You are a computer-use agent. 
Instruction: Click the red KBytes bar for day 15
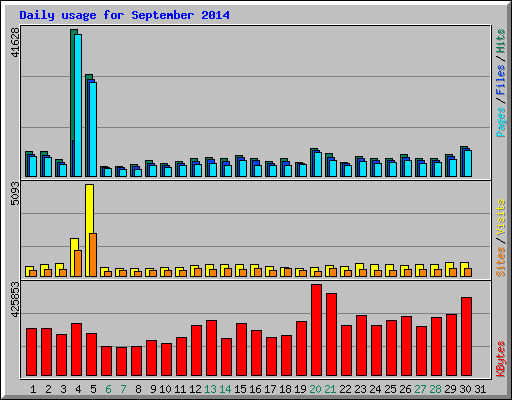[242, 350]
